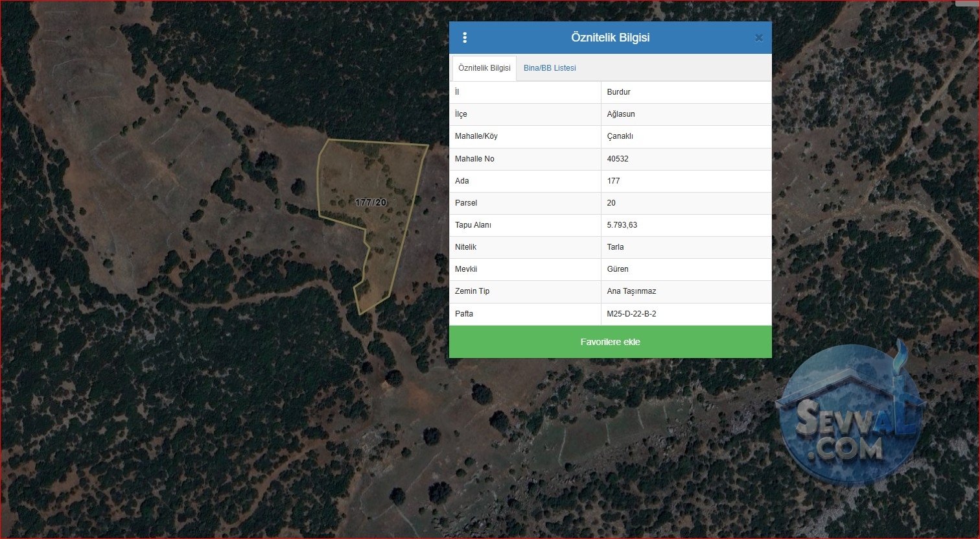Open the three-dot options menu
The height and width of the screenshot is (539, 980).
click(x=465, y=38)
